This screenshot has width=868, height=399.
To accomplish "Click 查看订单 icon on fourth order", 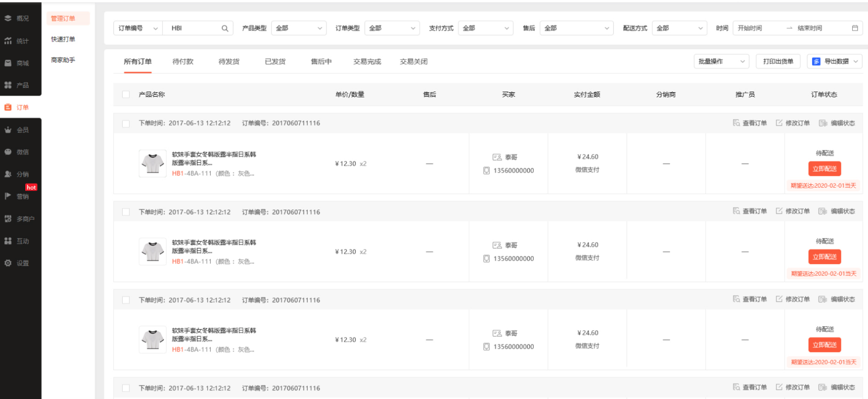I will tap(736, 387).
